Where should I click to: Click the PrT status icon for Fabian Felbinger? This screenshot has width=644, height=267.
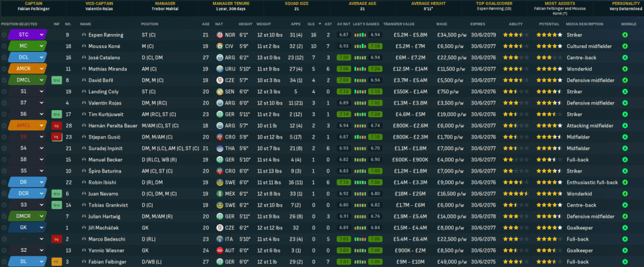pyautogui.click(x=56, y=262)
